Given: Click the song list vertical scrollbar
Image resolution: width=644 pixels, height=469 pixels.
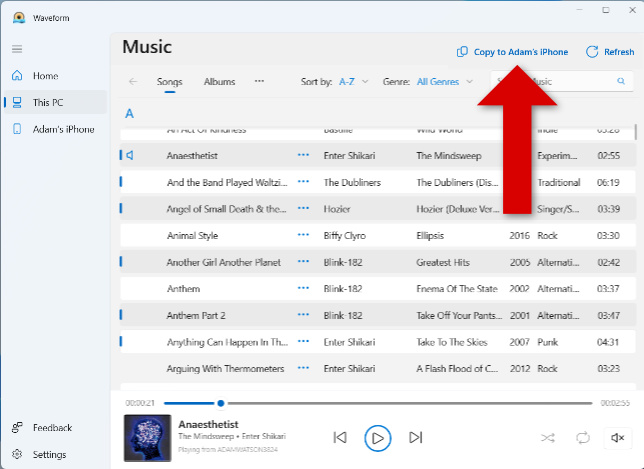Looking at the screenshot, I should point(636,132).
